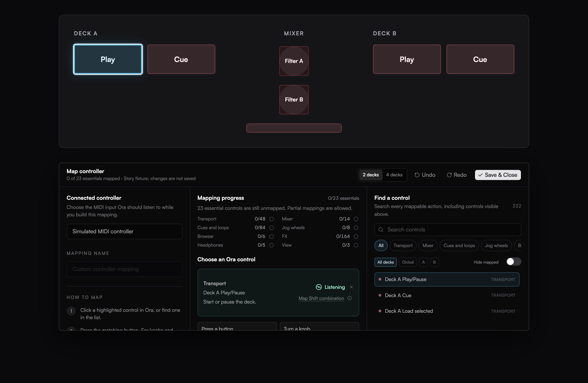This screenshot has width=588, height=383.
Task: Click the Redo arrow icon
Action: point(449,175)
